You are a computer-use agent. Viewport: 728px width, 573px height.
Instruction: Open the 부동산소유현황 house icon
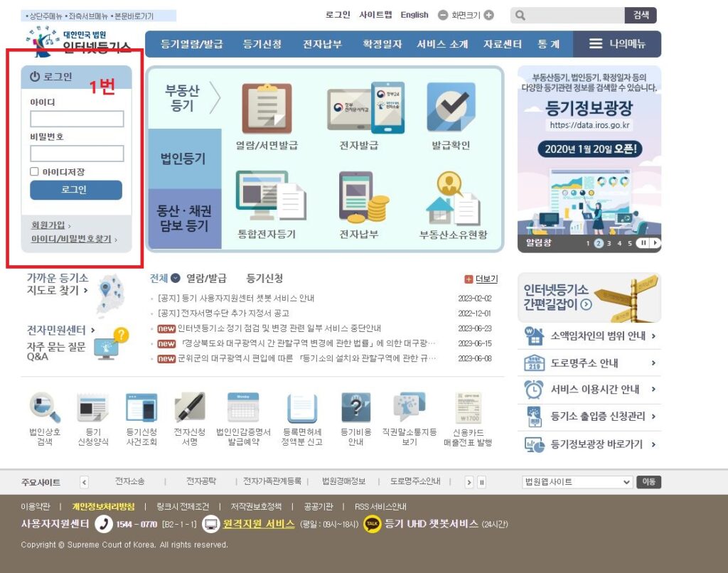coord(453,198)
